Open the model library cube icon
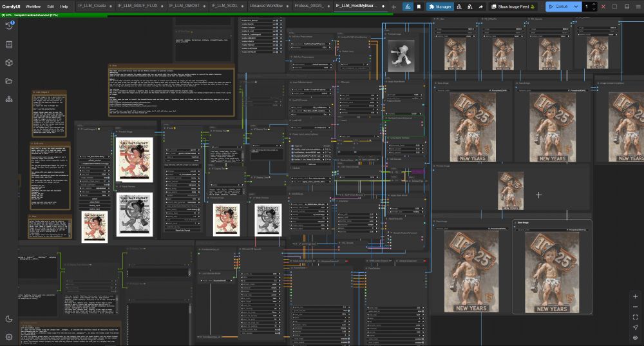This screenshot has width=644, height=346. (x=9, y=62)
